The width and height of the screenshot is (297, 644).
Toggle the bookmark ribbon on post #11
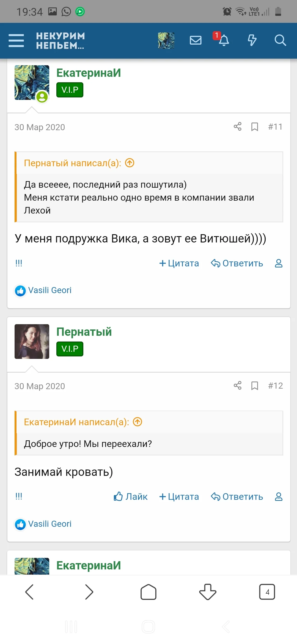254,127
